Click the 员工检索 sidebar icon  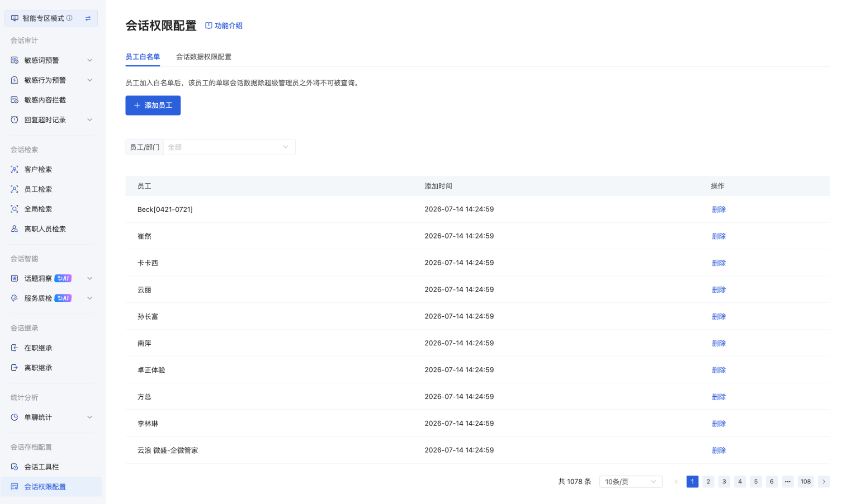coord(14,189)
